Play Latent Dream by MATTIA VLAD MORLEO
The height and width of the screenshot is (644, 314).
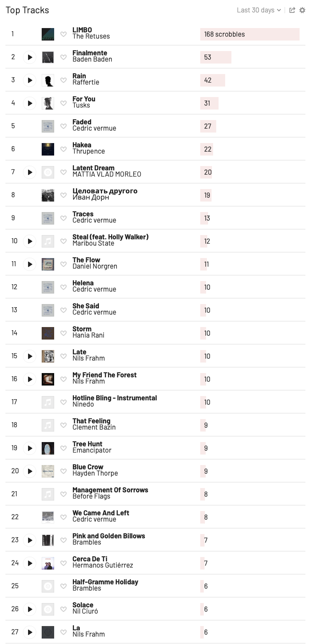click(x=30, y=172)
